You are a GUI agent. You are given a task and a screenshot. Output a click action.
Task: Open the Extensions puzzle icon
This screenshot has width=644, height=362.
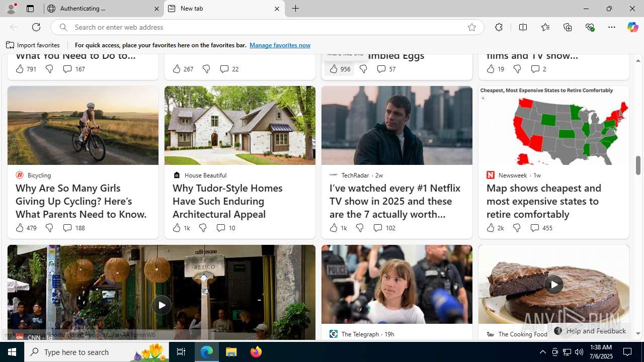tap(499, 27)
